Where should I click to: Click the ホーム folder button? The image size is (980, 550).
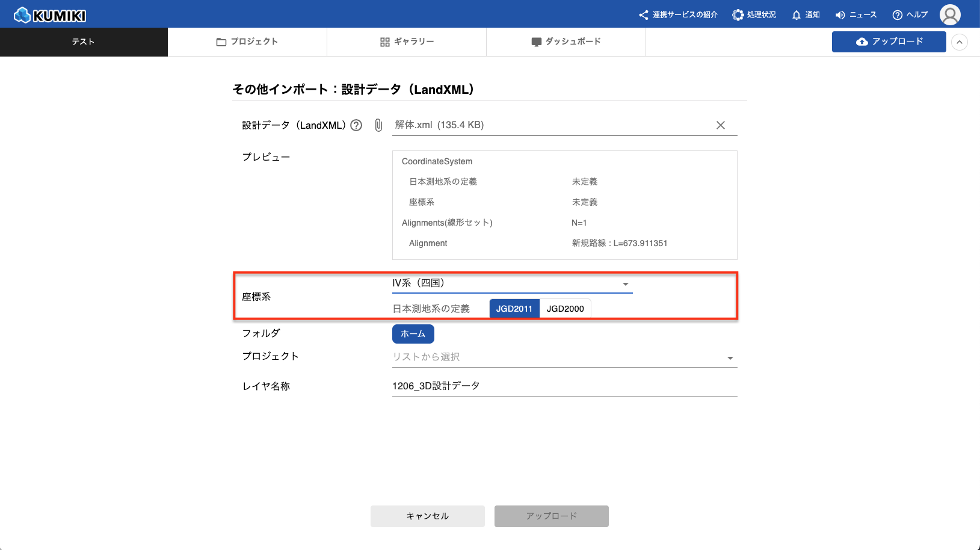click(413, 334)
